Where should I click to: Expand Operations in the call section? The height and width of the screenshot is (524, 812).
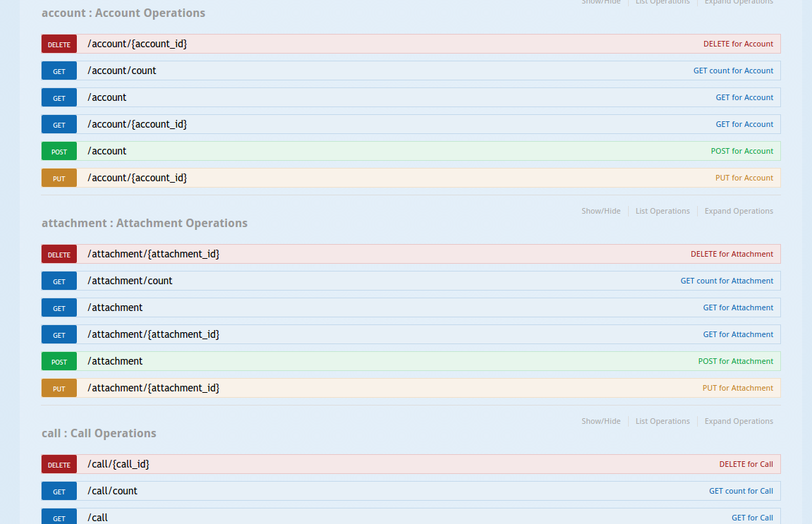[x=739, y=421]
